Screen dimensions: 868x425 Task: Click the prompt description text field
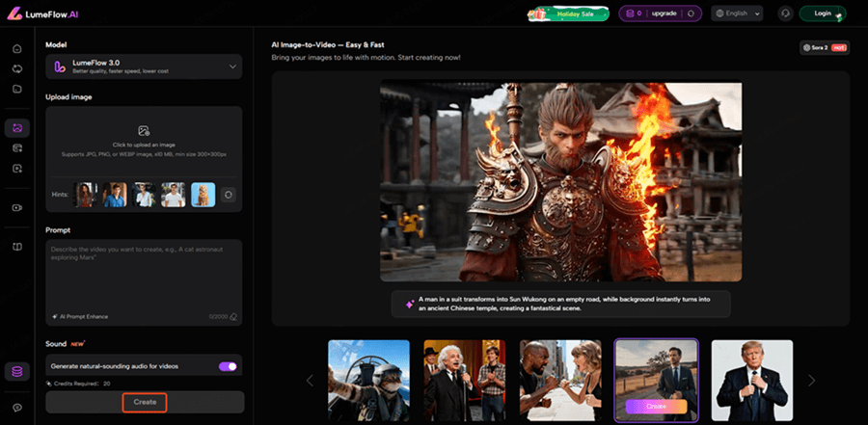pos(144,275)
